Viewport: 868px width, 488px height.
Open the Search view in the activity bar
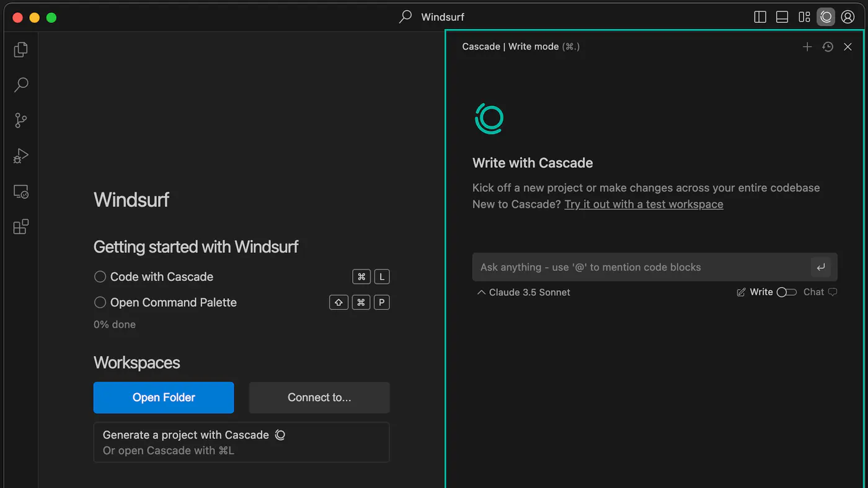(21, 84)
